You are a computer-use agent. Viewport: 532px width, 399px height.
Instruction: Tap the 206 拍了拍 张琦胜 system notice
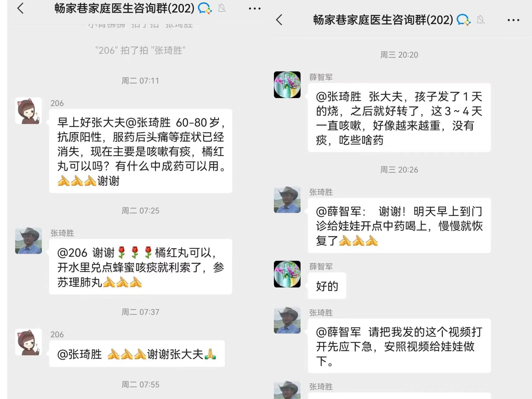pos(140,50)
